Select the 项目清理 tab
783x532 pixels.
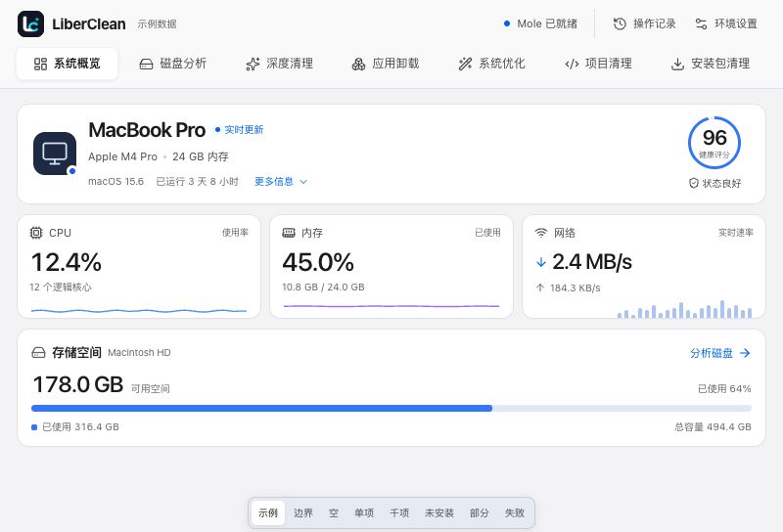click(598, 64)
